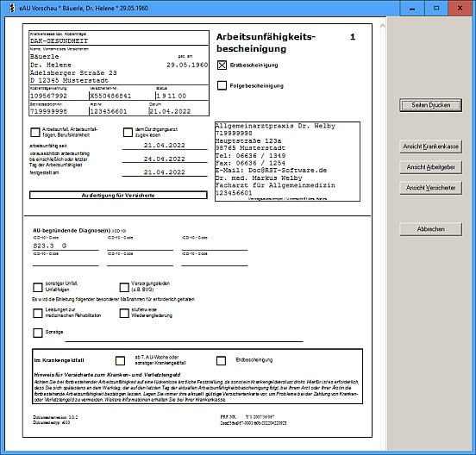Click the Arbeitsunfähigkeitsbescheinigung heading
The image size is (476, 455).
click(266, 43)
